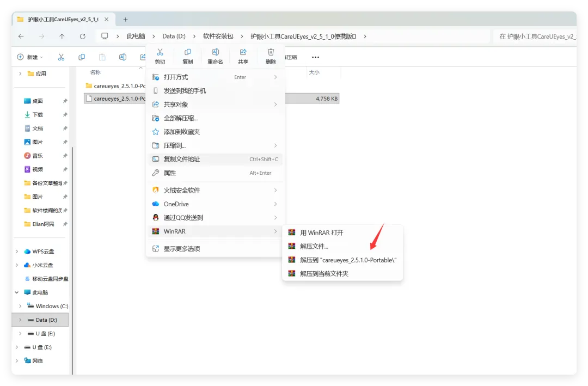
Task: Select the 4,758 KB file row
Action: [211, 99]
